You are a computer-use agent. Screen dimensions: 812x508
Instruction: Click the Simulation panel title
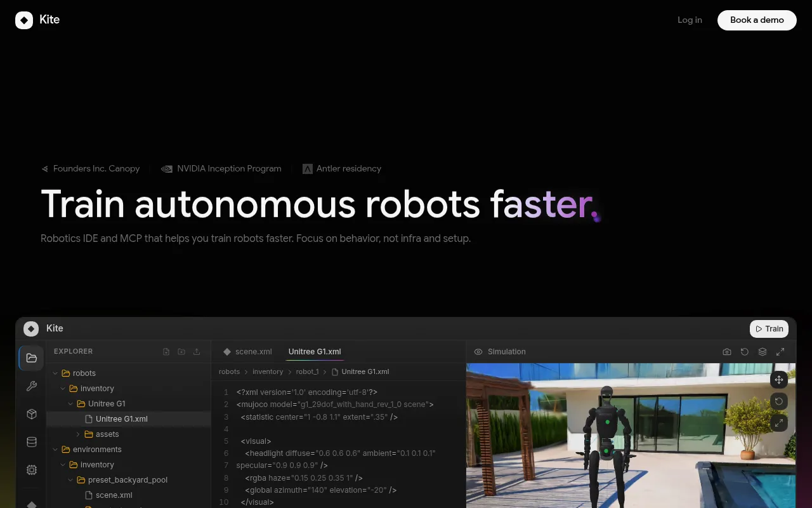(507, 352)
